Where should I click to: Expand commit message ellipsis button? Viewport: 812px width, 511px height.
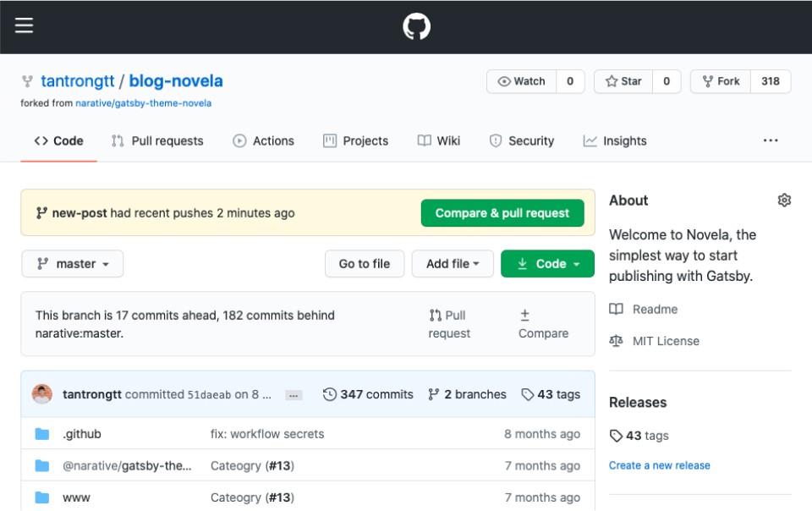point(294,396)
